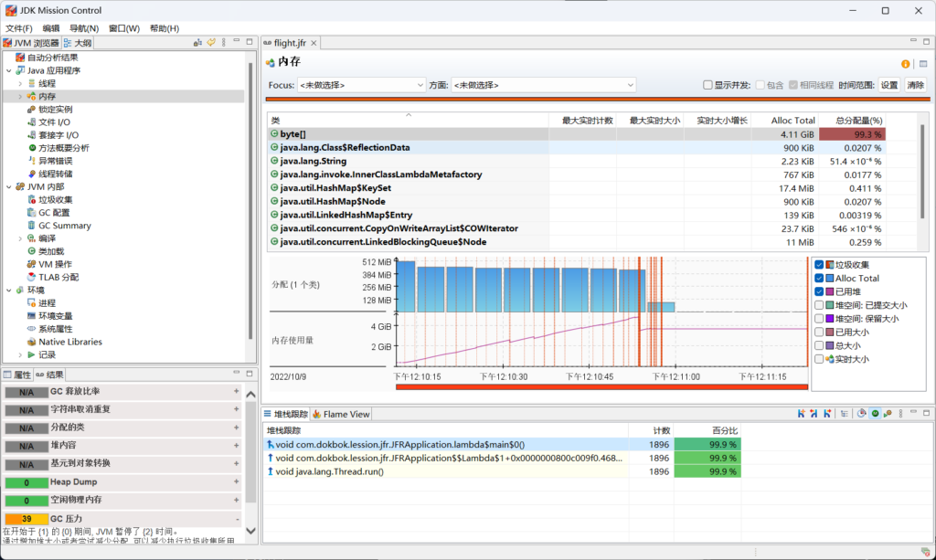Viewport: 936px width, 560px height.
Task: Click the middle mirrored K frame icon in stack trace toolbar
Action: [814, 413]
